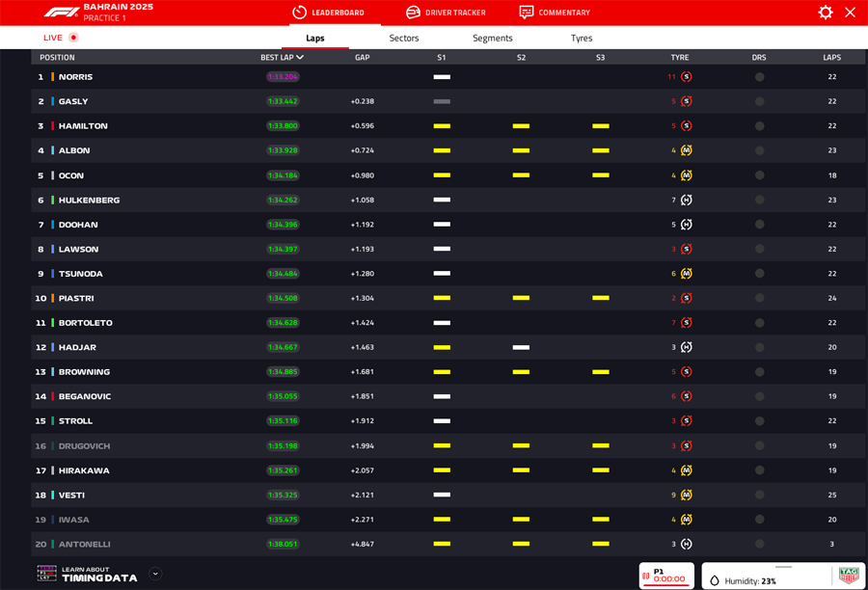
Task: Click the F1 logo in header
Action: coord(61,13)
